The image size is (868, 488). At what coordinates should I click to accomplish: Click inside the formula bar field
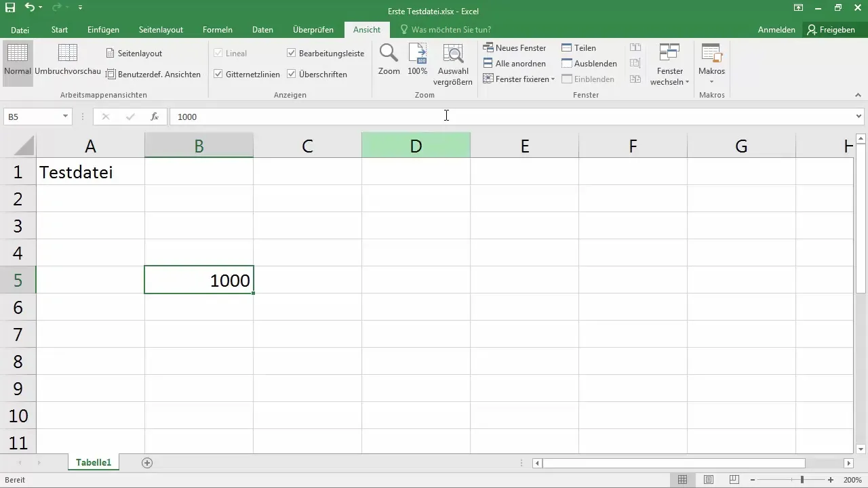click(x=511, y=117)
